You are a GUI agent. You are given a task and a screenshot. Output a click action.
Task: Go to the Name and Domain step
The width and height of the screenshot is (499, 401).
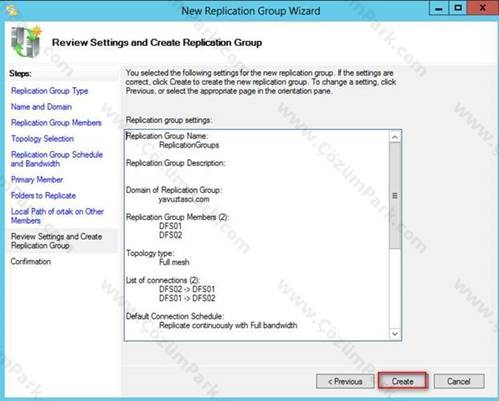(x=41, y=107)
